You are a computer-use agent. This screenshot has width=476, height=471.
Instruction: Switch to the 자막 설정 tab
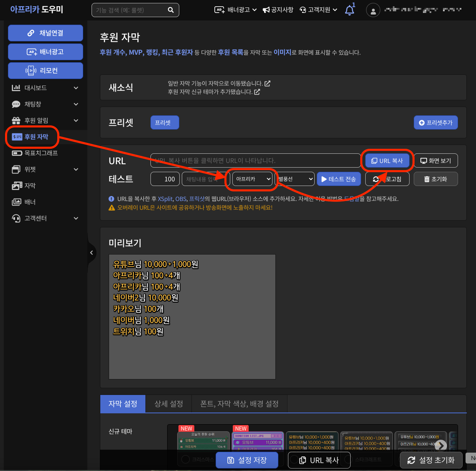click(x=123, y=404)
